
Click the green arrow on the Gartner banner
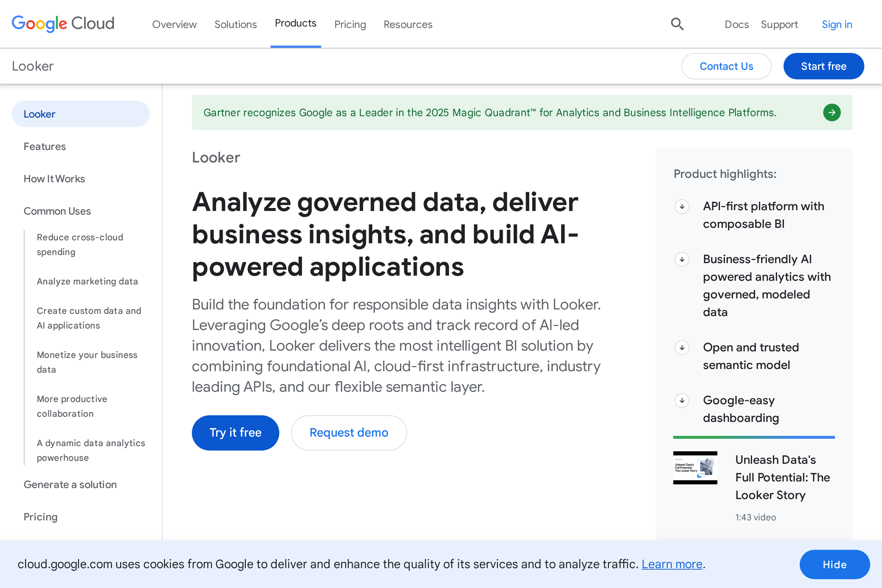[x=832, y=112]
